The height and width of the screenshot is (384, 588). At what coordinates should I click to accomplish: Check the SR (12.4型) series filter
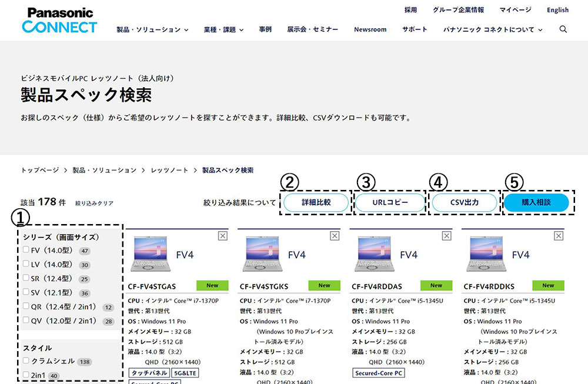[x=26, y=278]
